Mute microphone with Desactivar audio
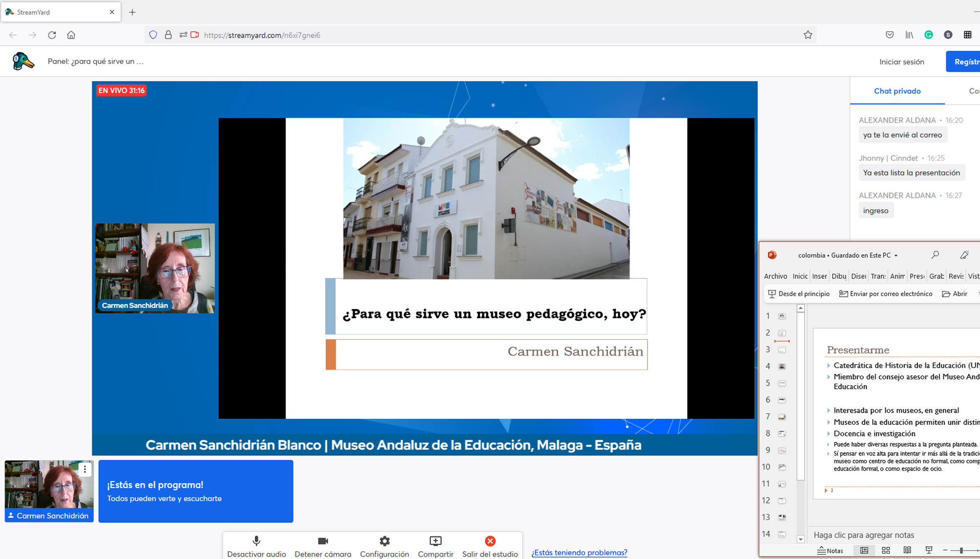 point(256,546)
